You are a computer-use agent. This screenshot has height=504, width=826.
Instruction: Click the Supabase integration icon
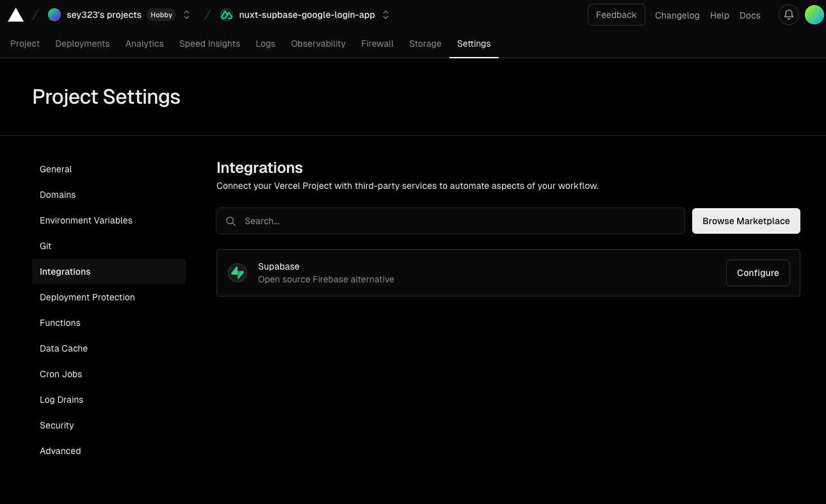pos(238,272)
